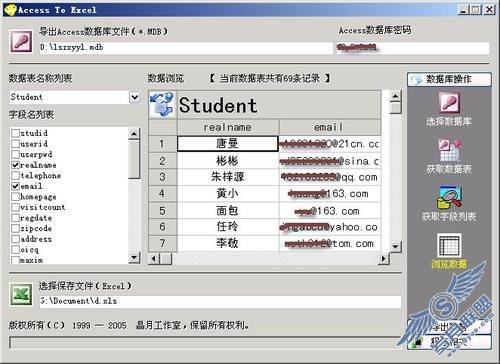This screenshot has height=364, width=500.
Task: Click the Access database key icon top-left
Action: 21,41
